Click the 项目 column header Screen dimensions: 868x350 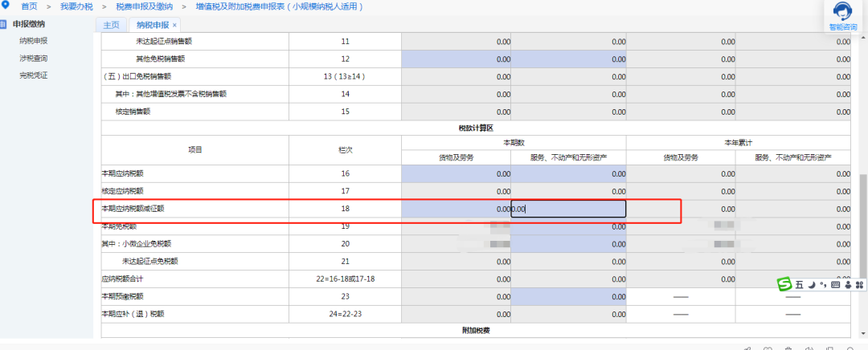(x=194, y=150)
